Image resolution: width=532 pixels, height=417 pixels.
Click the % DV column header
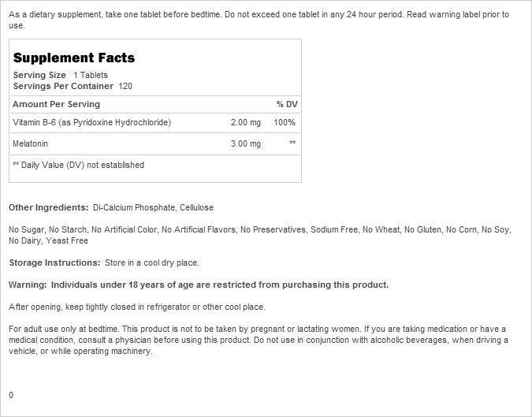coord(287,104)
